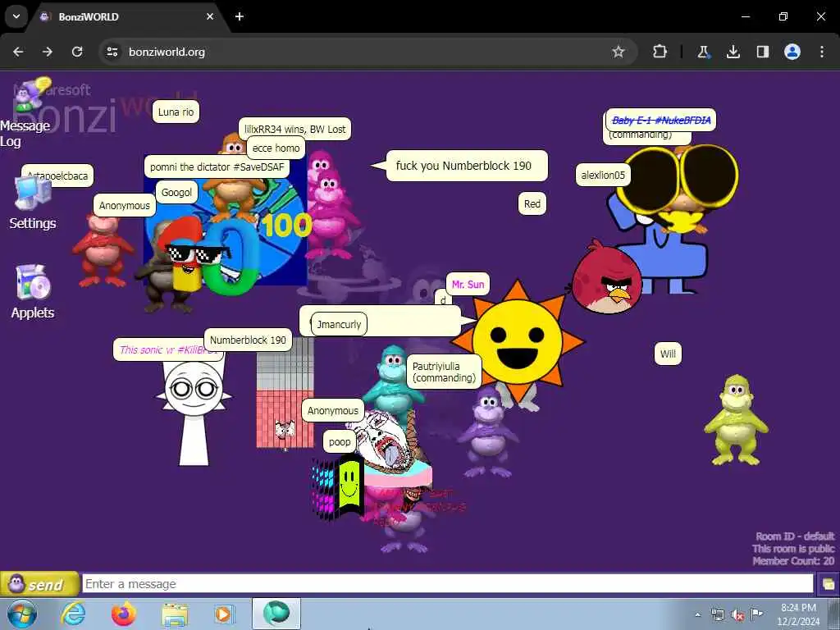
Task: Open the Settings computer icon
Action: click(x=32, y=203)
